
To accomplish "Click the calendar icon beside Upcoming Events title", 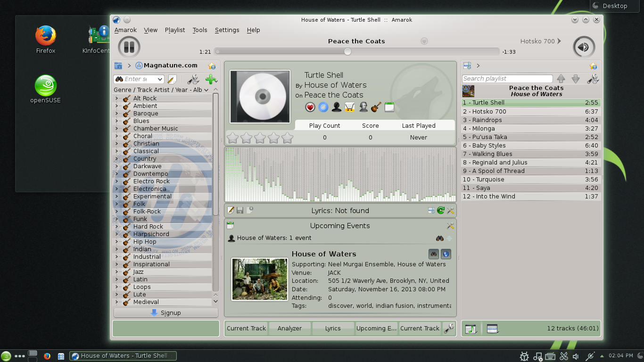I will pos(230,225).
